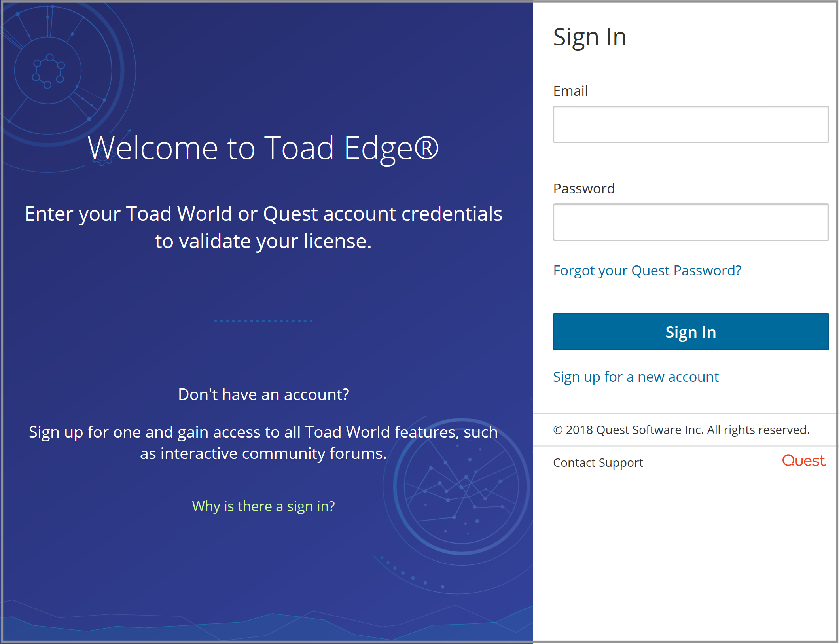Click the dashed divider line in blue panel
The height and width of the screenshot is (644, 839).
[263, 321]
